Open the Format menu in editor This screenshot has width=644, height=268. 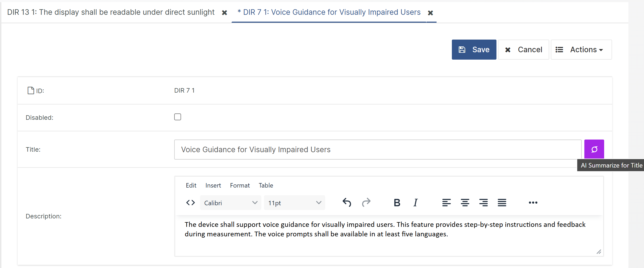click(240, 185)
